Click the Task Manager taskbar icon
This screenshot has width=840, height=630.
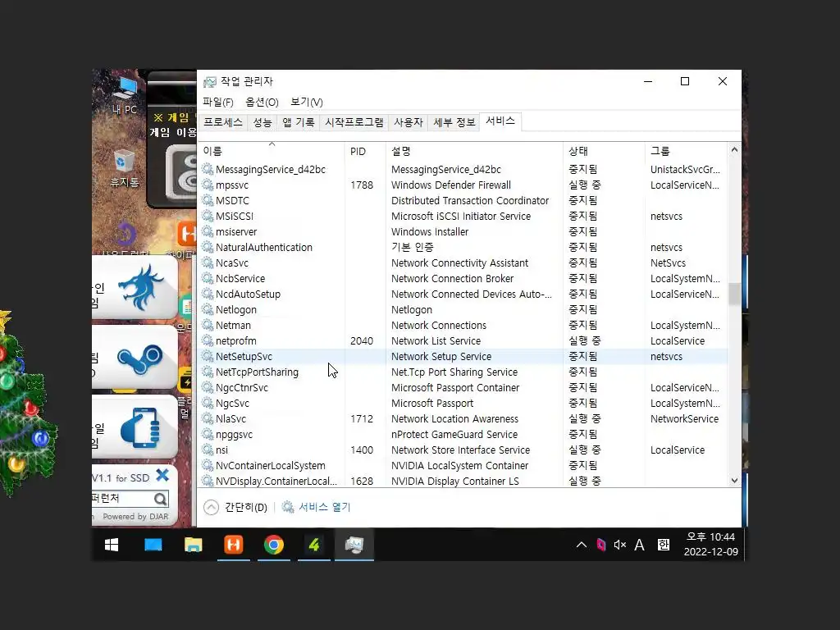354,545
